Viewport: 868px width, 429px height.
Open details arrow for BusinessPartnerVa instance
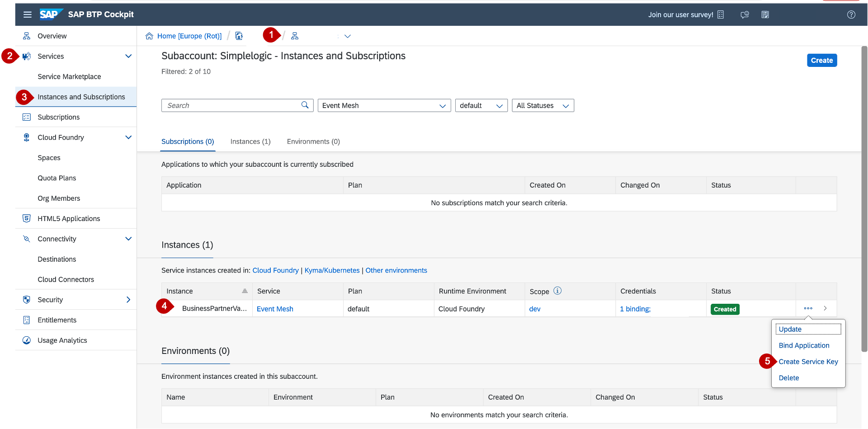(x=825, y=308)
